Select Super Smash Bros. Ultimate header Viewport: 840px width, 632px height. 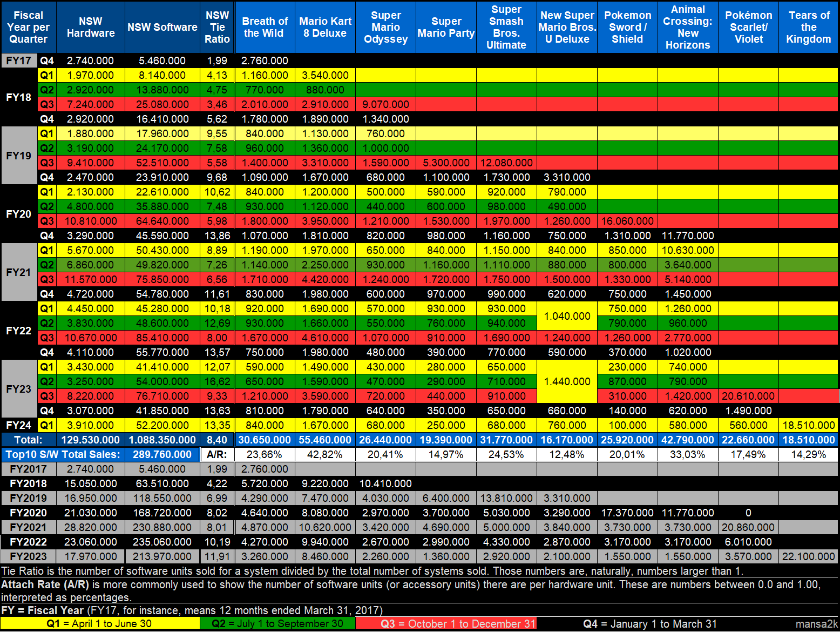pyautogui.click(x=506, y=27)
